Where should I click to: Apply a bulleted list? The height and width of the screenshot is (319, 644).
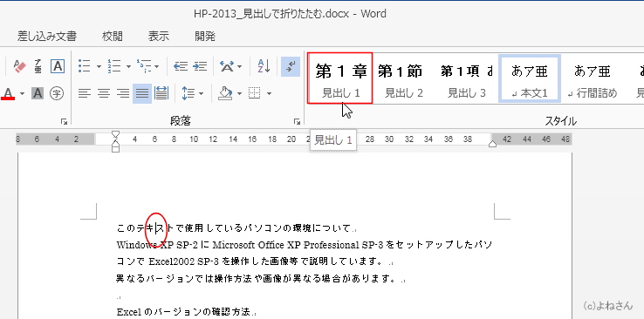(84, 66)
